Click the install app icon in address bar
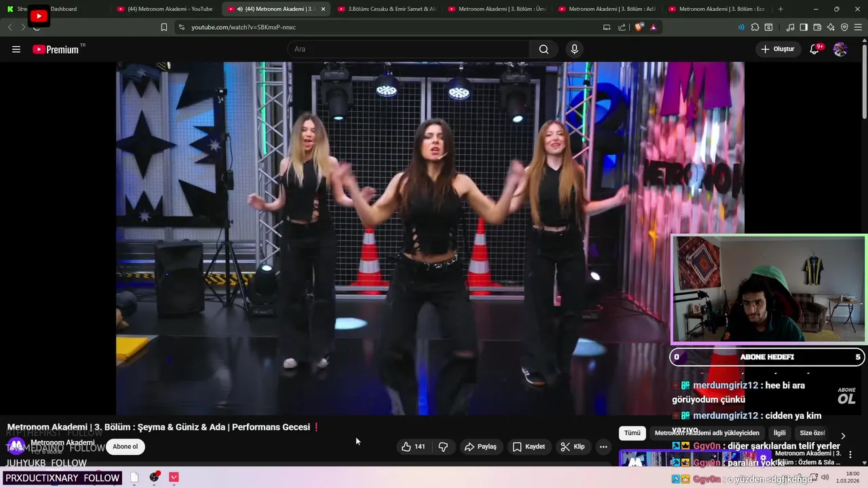Screen dimensions: 868x488 pyautogui.click(x=607, y=27)
